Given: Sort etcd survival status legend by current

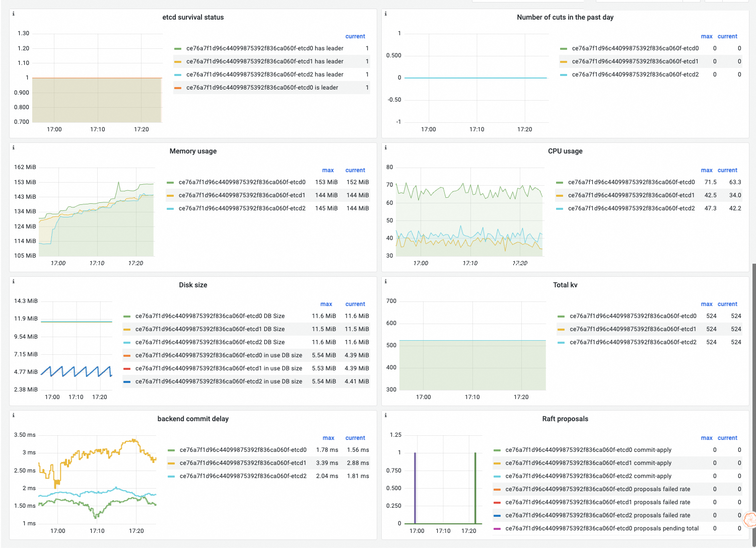Looking at the screenshot, I should (355, 36).
